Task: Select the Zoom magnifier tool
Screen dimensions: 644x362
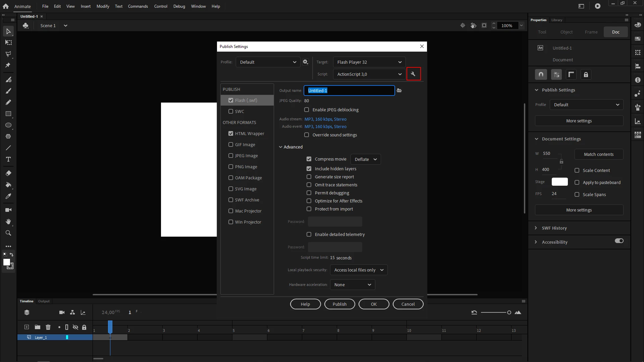Action: 8,233
